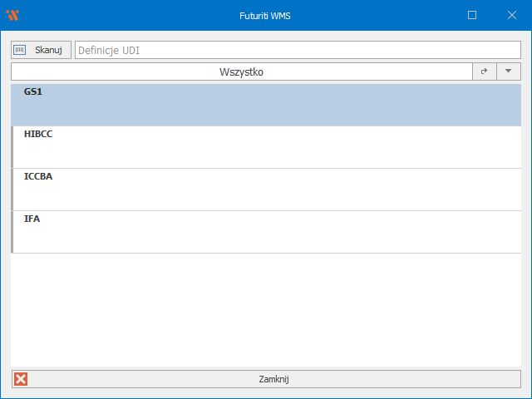Click the empty area below the IFA row
The height and width of the screenshot is (399, 532).
click(266, 308)
